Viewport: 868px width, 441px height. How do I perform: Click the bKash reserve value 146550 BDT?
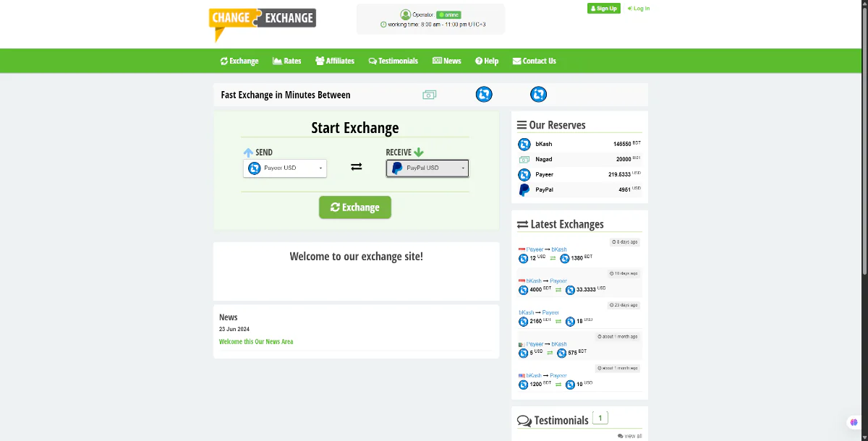pyautogui.click(x=626, y=144)
